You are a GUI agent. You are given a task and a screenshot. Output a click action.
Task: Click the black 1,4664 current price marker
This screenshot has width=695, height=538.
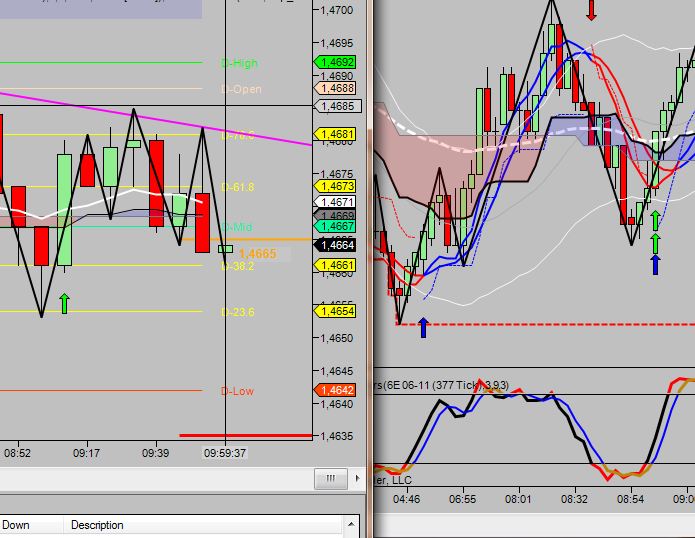pyautogui.click(x=335, y=245)
